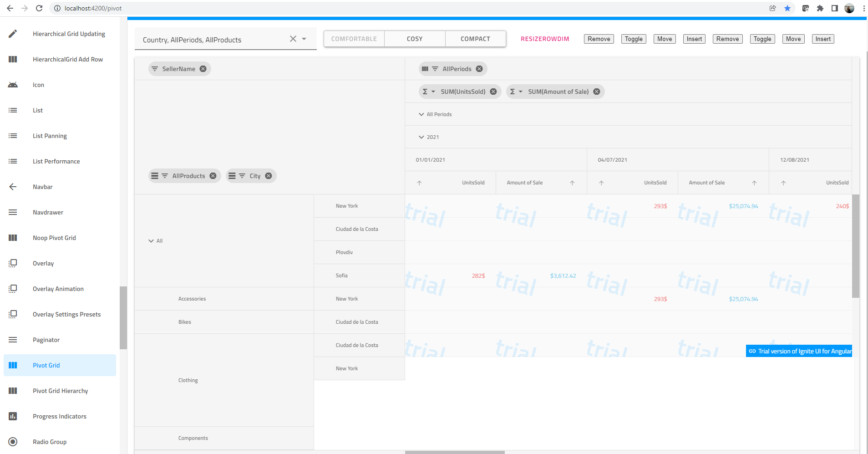This screenshot has height=454, width=868.
Task: Click the pencil icon beside Hierarchical Grid Updating
Action: click(x=12, y=33)
